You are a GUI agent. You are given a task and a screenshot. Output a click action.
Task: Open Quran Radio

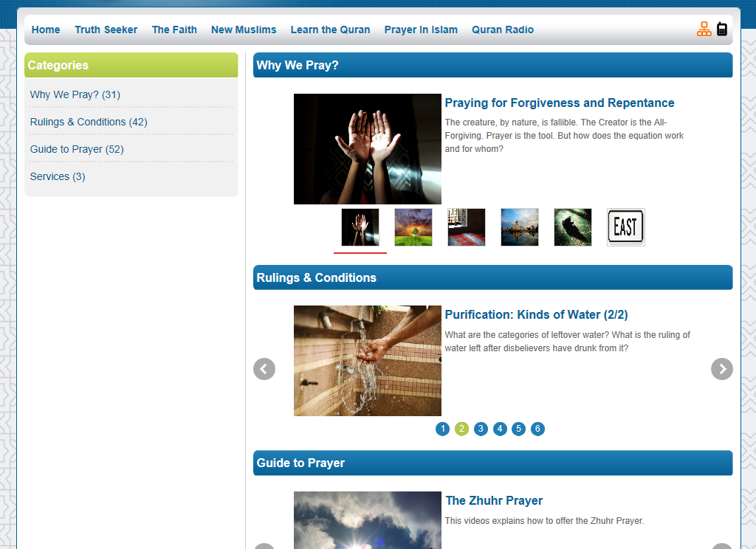(x=503, y=30)
